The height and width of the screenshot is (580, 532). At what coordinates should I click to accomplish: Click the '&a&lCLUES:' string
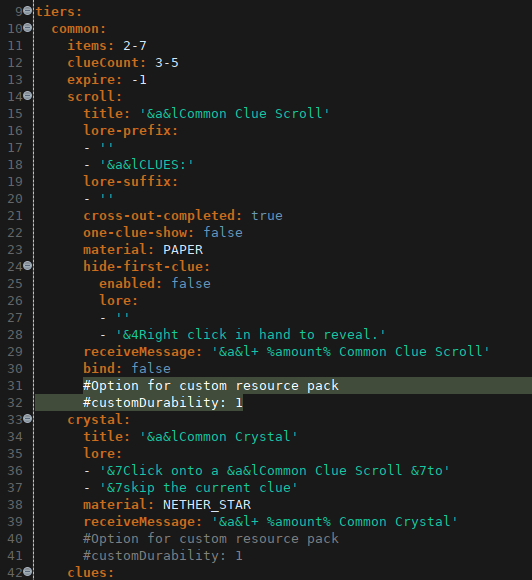click(147, 165)
